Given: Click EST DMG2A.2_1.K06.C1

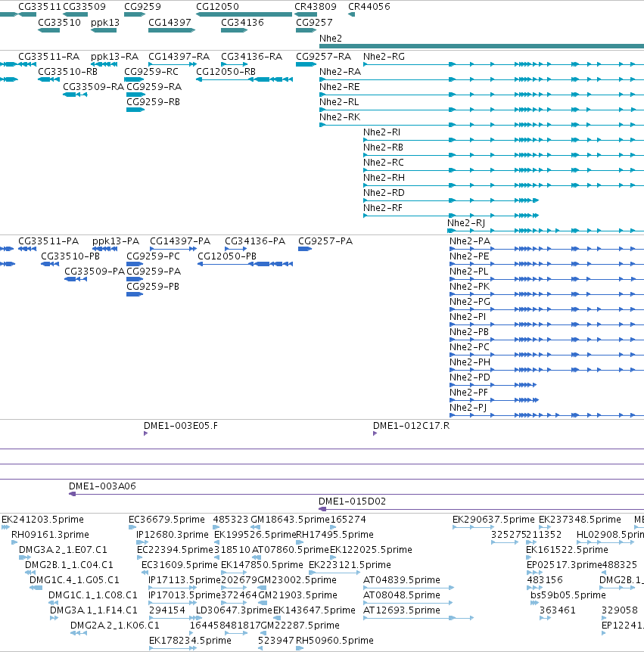Looking at the screenshot, I should tap(115, 626).
